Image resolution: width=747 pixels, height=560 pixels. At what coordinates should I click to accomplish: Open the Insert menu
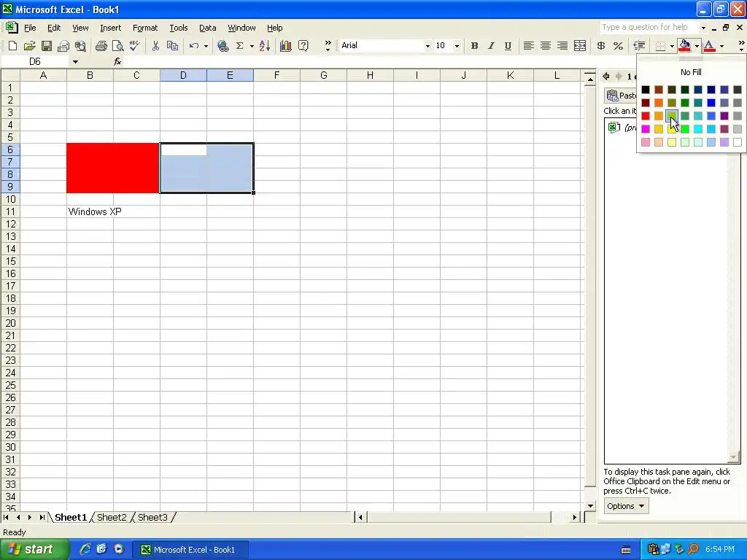(111, 28)
